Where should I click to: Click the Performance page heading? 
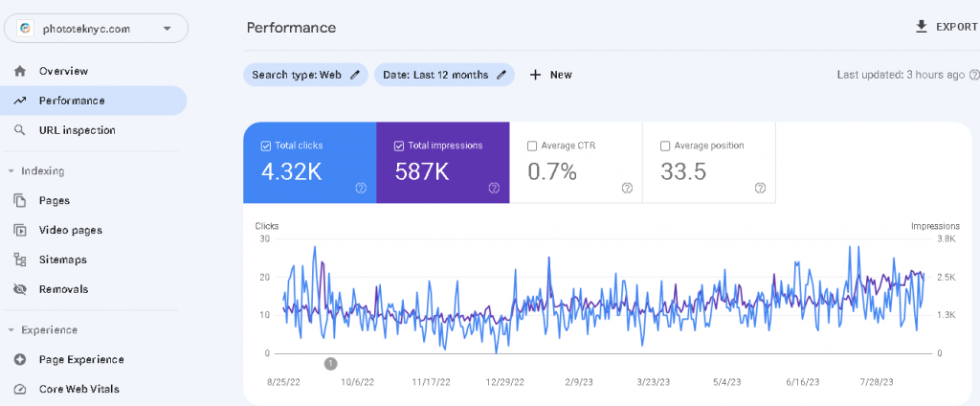(291, 28)
